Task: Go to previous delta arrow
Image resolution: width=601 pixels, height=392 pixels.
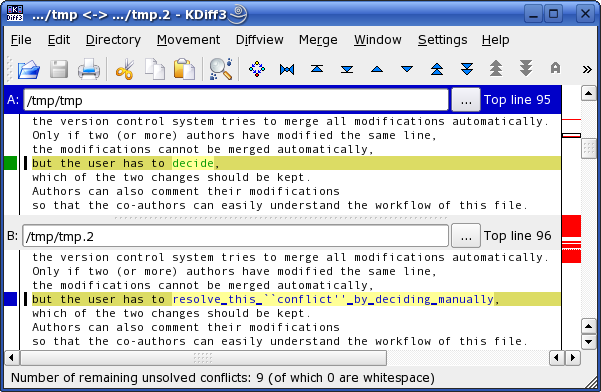Action: coord(347,69)
